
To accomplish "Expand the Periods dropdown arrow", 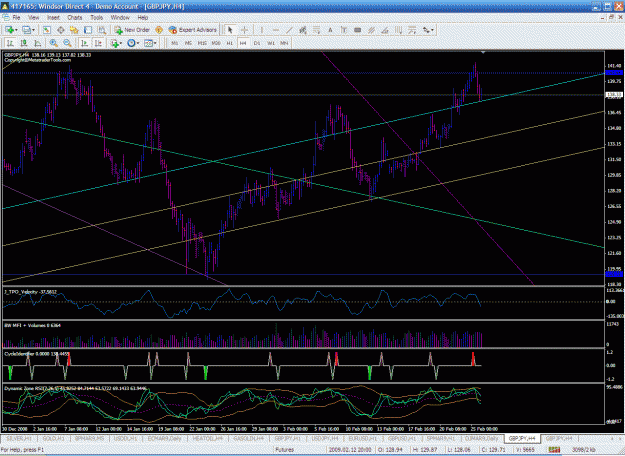I will 138,43.
